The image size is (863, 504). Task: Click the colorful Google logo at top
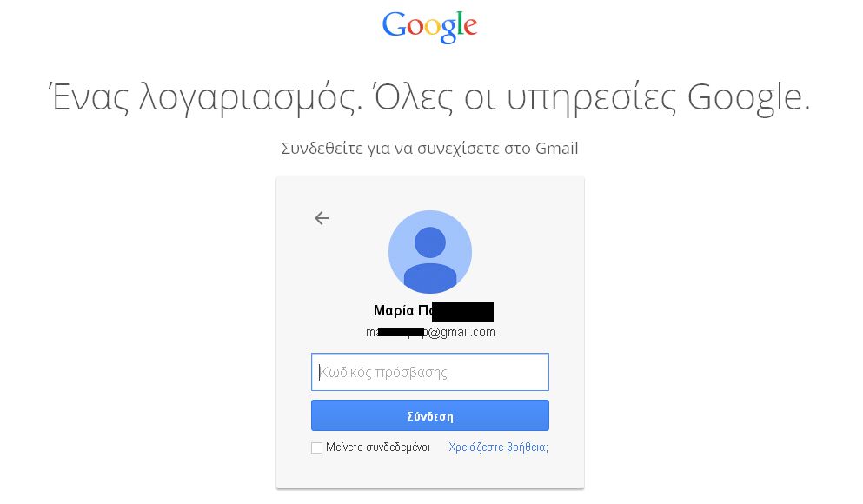(430, 26)
